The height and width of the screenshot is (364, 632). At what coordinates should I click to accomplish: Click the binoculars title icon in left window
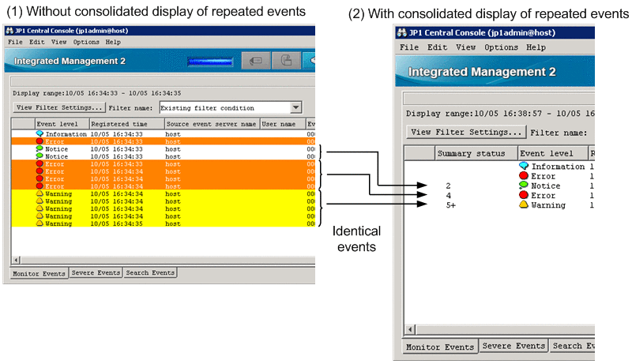9,31
